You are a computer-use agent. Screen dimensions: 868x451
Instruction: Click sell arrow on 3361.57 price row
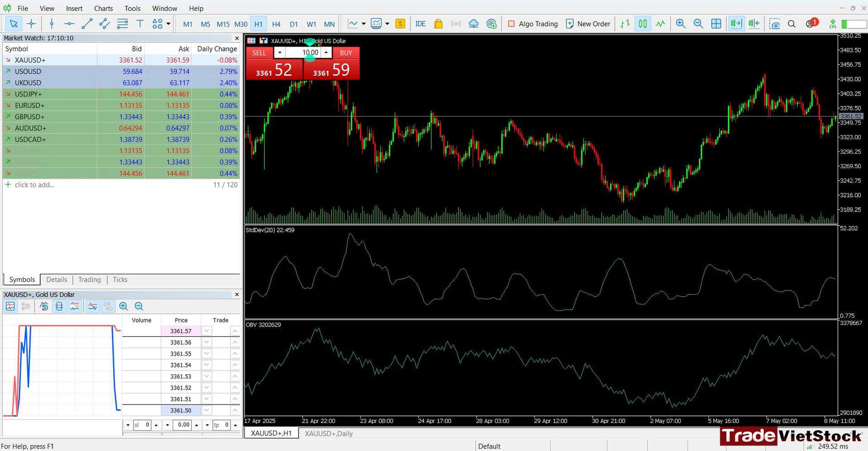click(x=207, y=331)
